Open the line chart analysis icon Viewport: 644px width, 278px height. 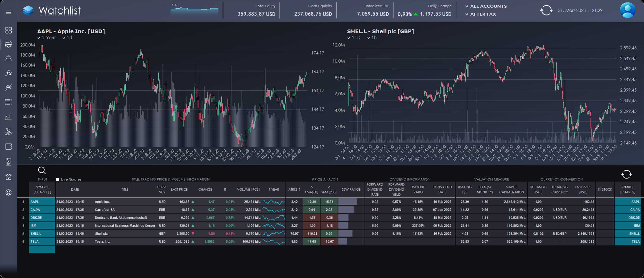(9, 87)
